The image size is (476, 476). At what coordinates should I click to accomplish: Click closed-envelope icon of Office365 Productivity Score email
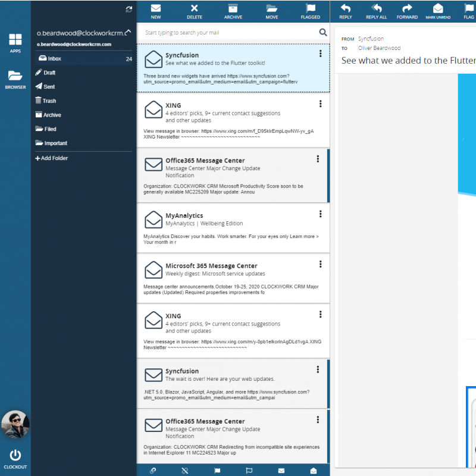click(154, 164)
